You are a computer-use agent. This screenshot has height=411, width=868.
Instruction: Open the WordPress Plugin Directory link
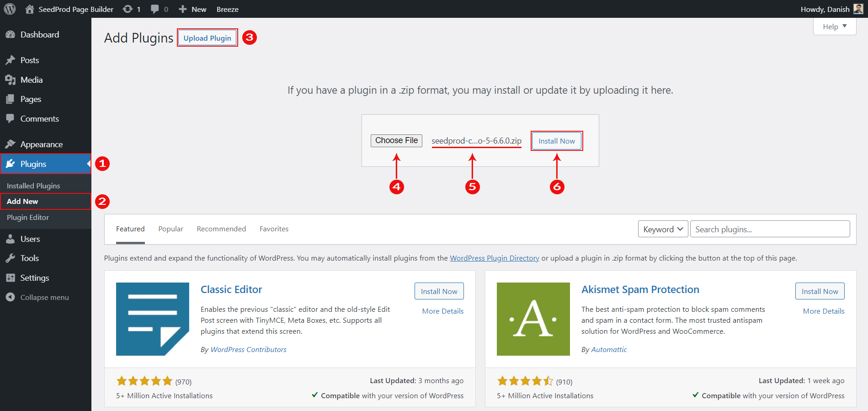point(495,258)
